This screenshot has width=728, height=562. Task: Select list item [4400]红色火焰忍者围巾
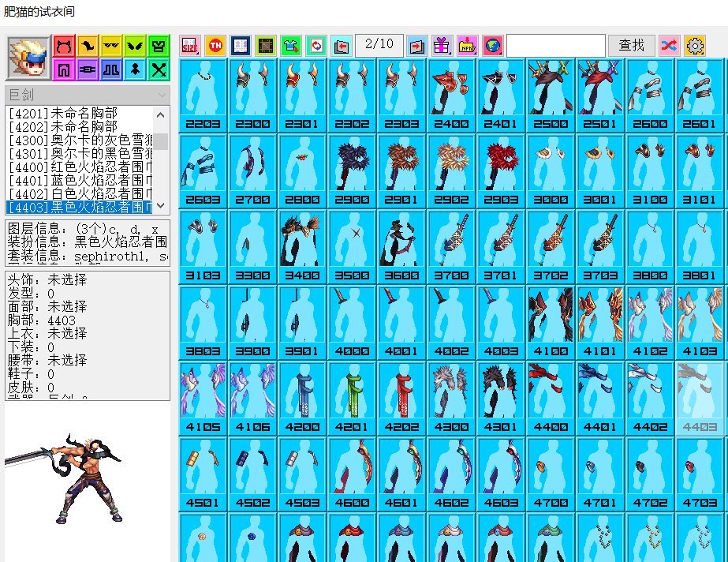click(80, 167)
